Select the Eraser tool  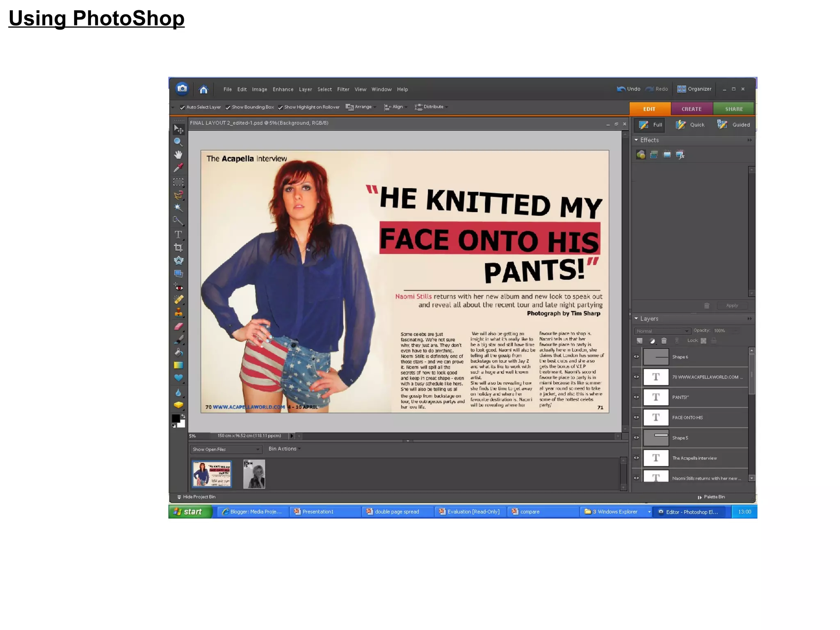(178, 326)
